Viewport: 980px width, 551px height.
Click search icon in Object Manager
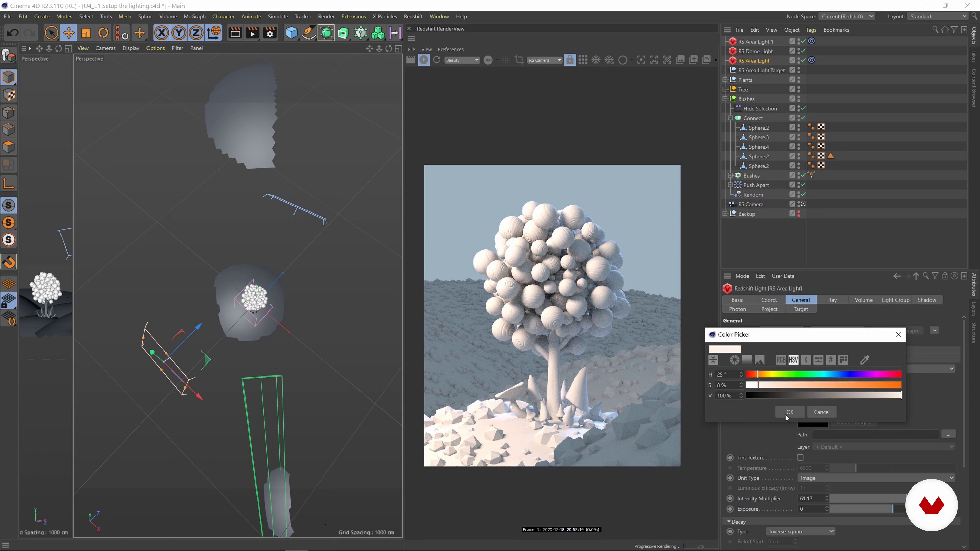(x=935, y=30)
